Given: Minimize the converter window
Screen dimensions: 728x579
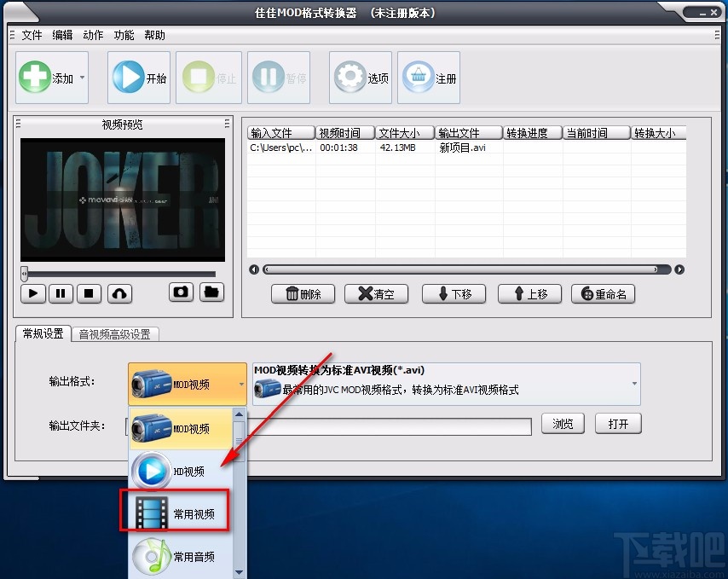Looking at the screenshot, I should point(703,14).
